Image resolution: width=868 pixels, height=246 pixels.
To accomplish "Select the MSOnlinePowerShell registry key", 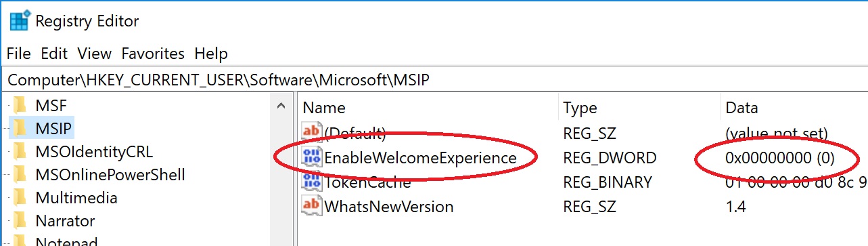I will (110, 175).
